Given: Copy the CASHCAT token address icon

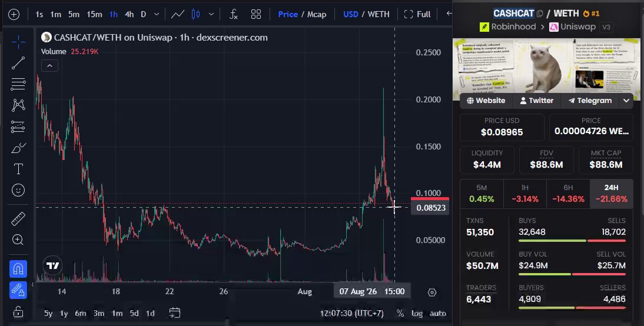Looking at the screenshot, I should click(x=540, y=14).
